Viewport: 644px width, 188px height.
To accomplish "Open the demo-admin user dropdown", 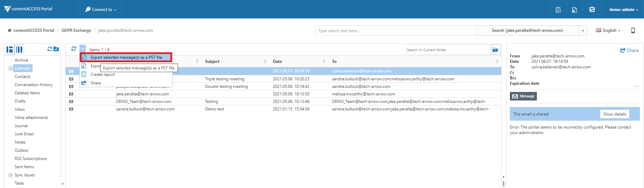I will 623,10.
